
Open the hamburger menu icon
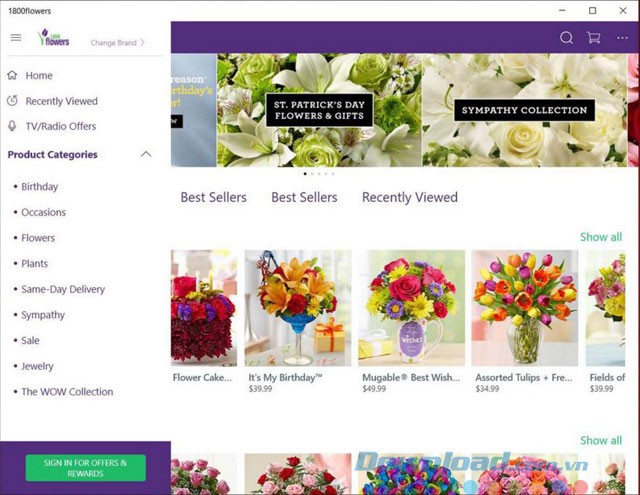coord(15,38)
